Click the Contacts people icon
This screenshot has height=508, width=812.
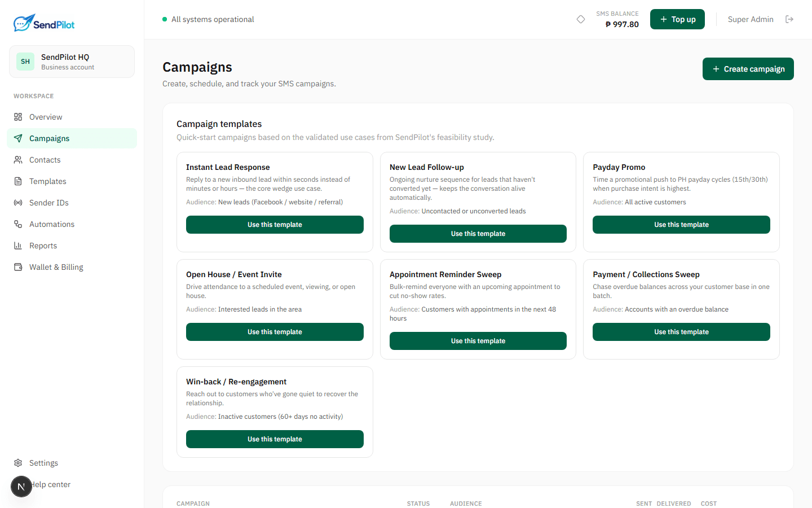coord(18,160)
